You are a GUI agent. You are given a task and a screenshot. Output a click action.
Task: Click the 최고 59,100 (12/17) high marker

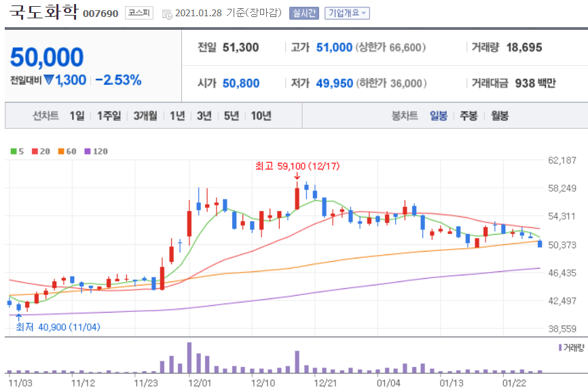pos(297,166)
